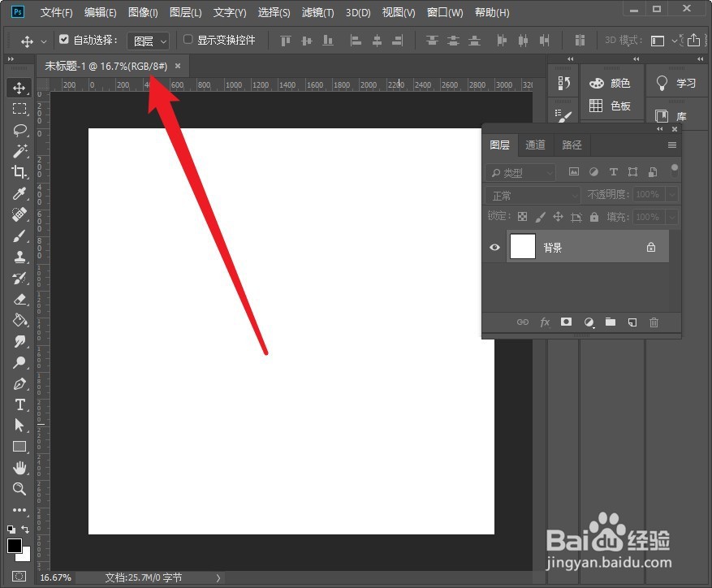Enable Show Transform Controls checkbox

pos(188,40)
